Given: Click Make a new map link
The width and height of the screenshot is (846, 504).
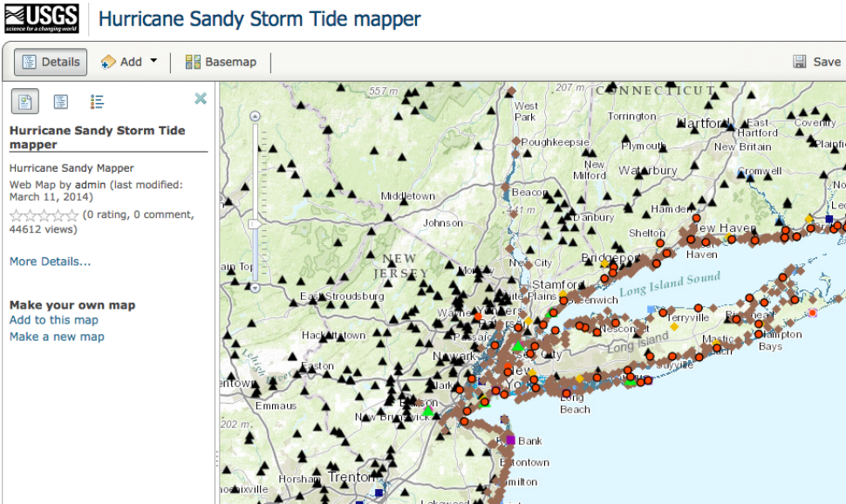Looking at the screenshot, I should (57, 337).
